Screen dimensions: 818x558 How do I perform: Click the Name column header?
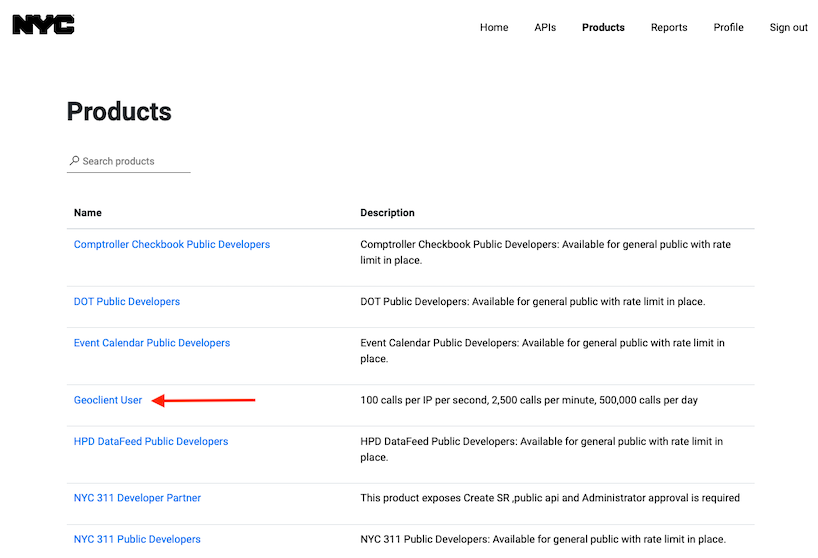[88, 212]
